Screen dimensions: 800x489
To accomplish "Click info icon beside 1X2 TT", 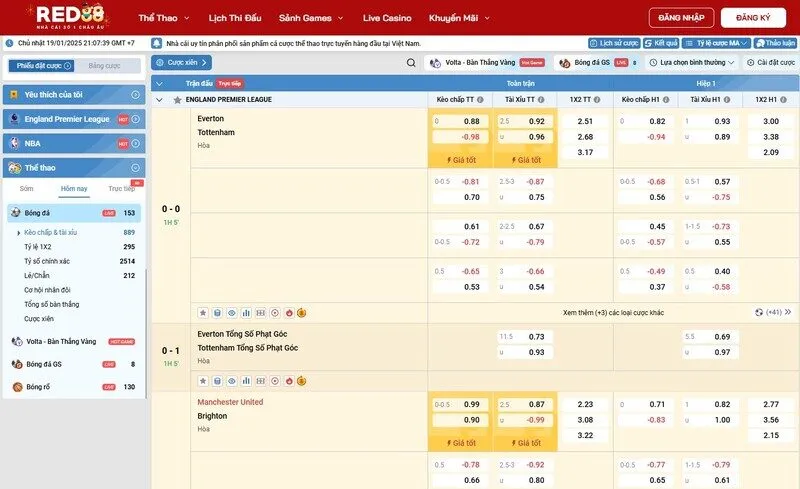I will (x=597, y=100).
